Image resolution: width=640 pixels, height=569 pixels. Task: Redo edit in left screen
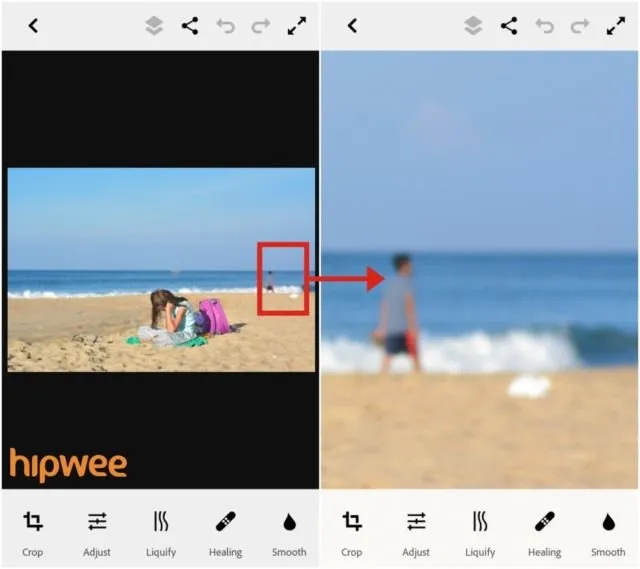(261, 26)
